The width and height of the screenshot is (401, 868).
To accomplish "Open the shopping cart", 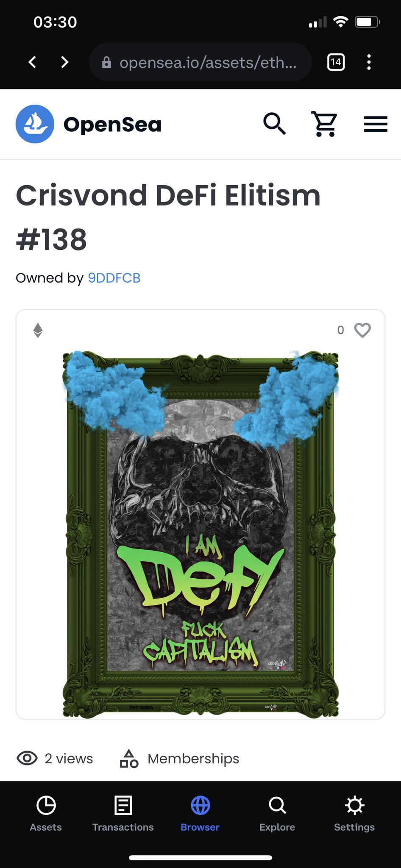I will pos(325,124).
